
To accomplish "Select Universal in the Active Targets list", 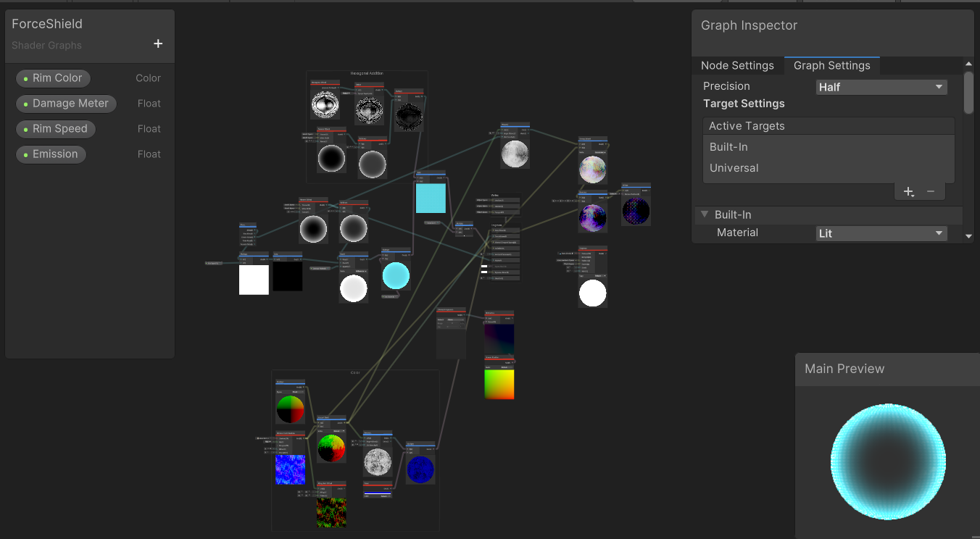I will coord(734,167).
